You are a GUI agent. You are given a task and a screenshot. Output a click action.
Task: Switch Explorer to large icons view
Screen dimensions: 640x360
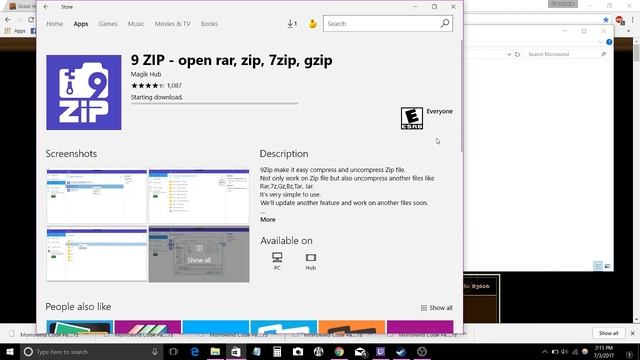pyautogui.click(x=608, y=266)
